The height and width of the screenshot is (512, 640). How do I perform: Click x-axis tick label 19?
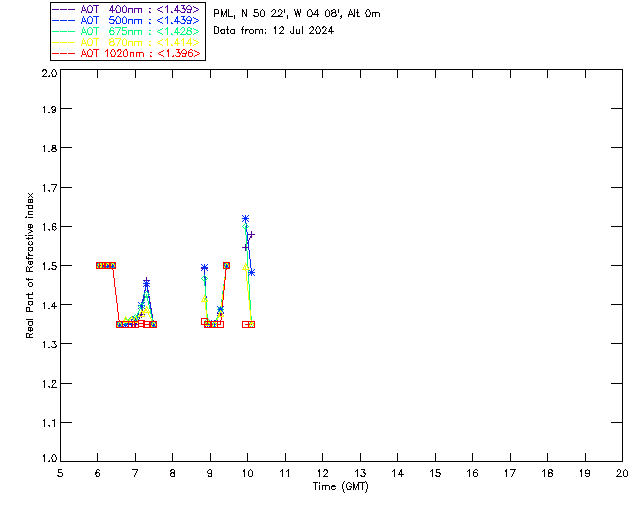pos(585,473)
